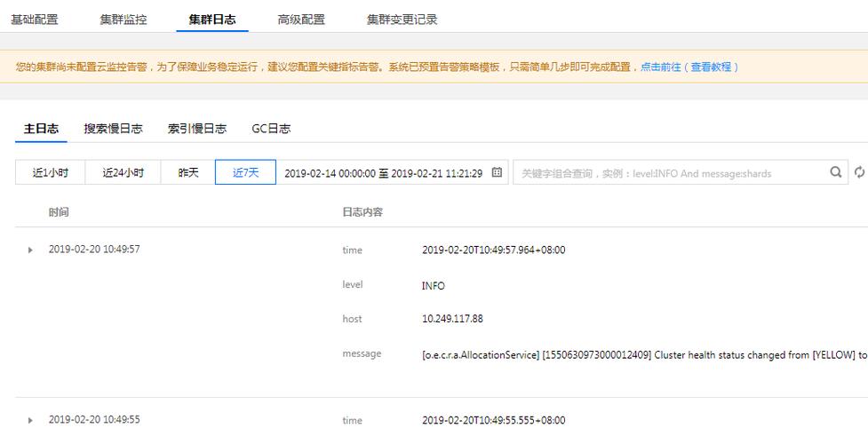Click the 'message' field label

(362, 353)
